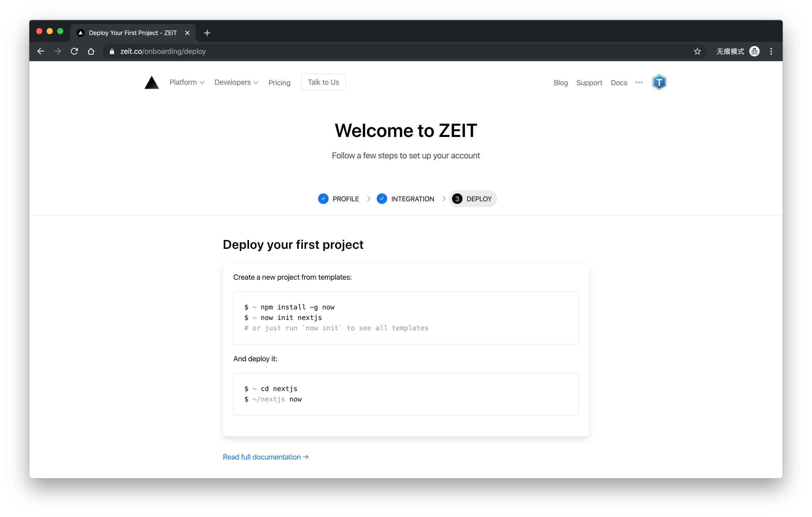812x517 pixels.
Task: Open the Docs link
Action: (x=619, y=83)
